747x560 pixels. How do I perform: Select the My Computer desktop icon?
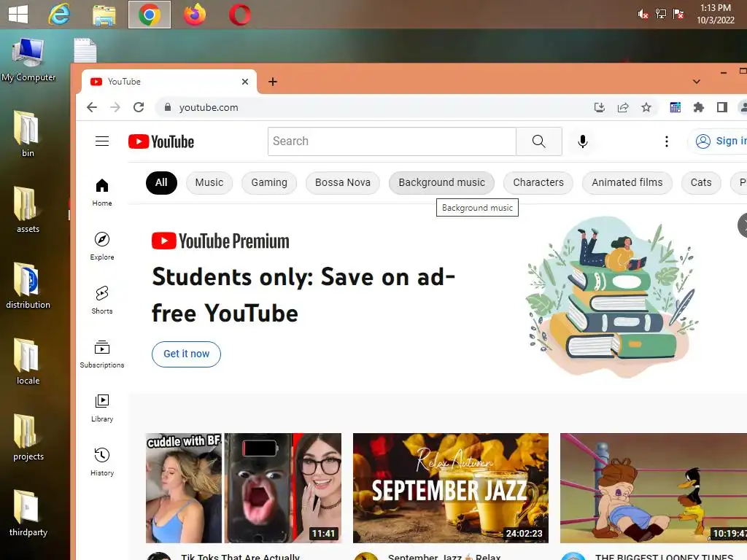(x=28, y=60)
